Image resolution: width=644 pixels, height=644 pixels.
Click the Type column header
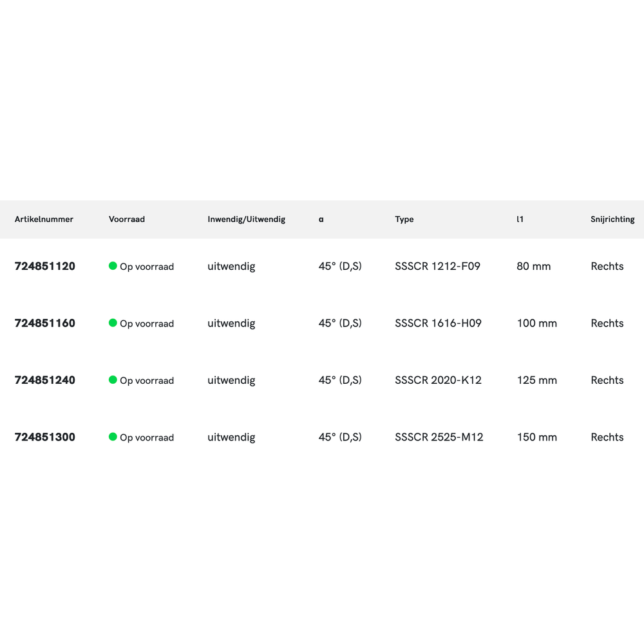(404, 220)
